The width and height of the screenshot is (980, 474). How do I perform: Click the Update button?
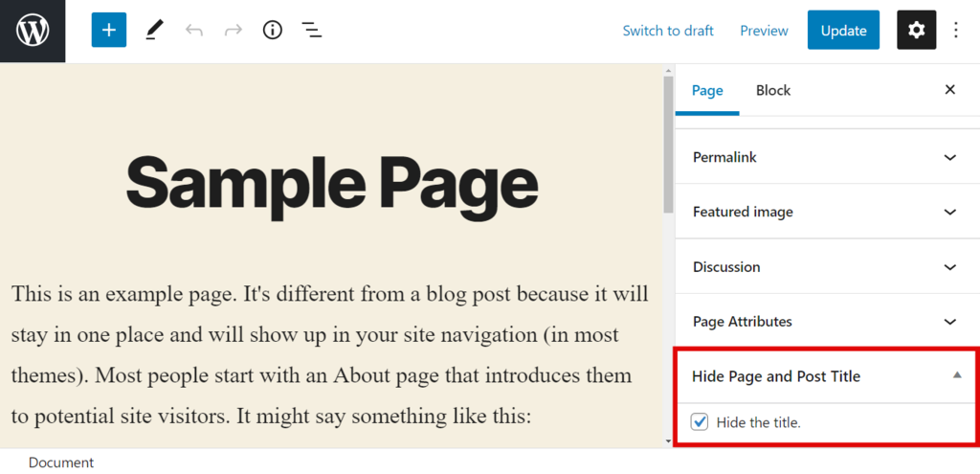[843, 31]
